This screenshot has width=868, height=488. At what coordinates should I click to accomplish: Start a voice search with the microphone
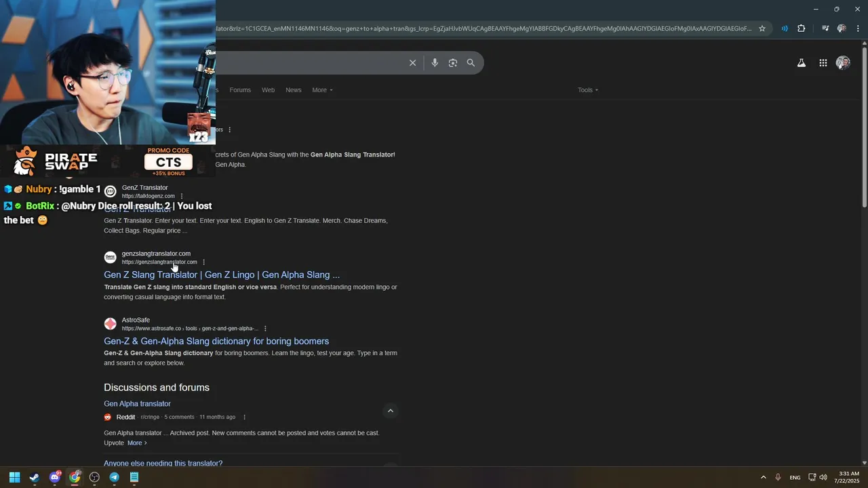435,63
